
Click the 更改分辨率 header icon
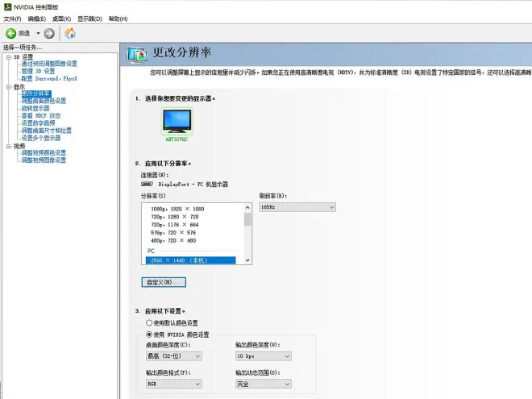(x=139, y=54)
